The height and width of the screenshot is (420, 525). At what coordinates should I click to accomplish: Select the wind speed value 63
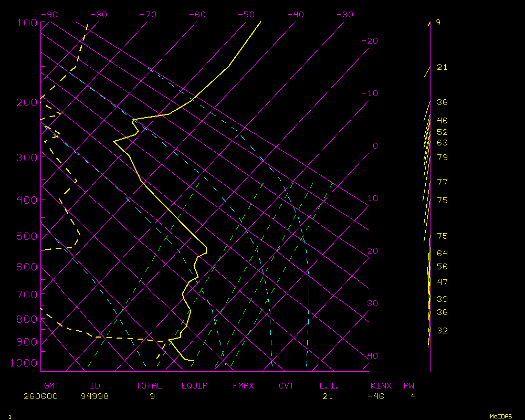[442, 143]
